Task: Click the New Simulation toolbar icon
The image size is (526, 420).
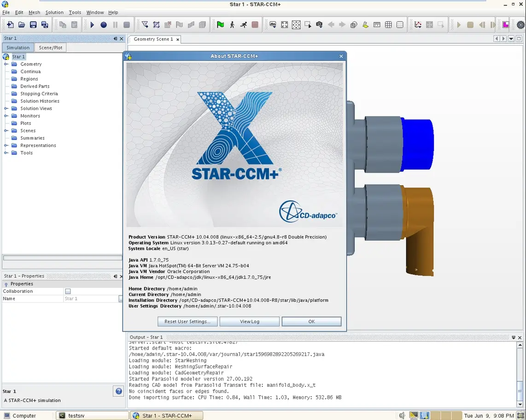Action: point(10,24)
